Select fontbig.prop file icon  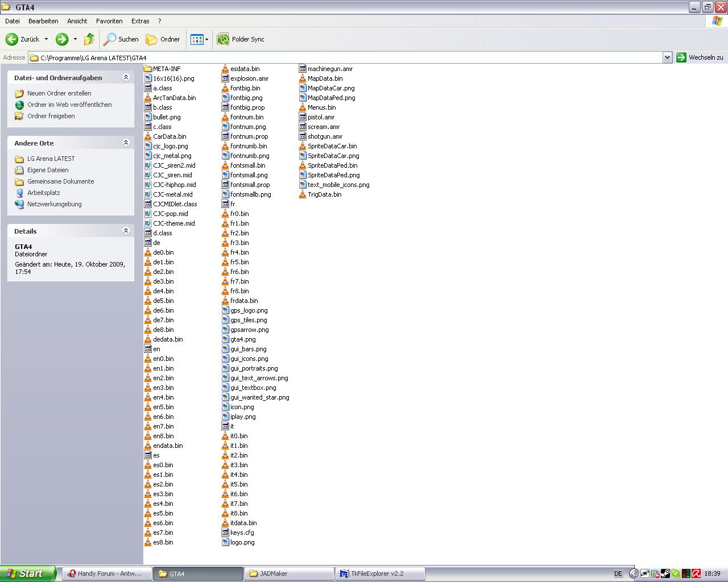(x=225, y=107)
